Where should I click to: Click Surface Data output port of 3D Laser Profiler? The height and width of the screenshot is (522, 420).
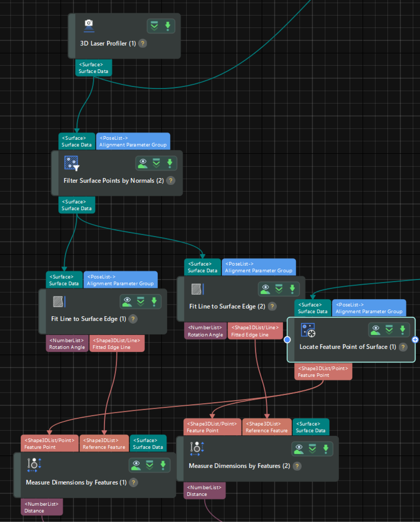[93, 68]
